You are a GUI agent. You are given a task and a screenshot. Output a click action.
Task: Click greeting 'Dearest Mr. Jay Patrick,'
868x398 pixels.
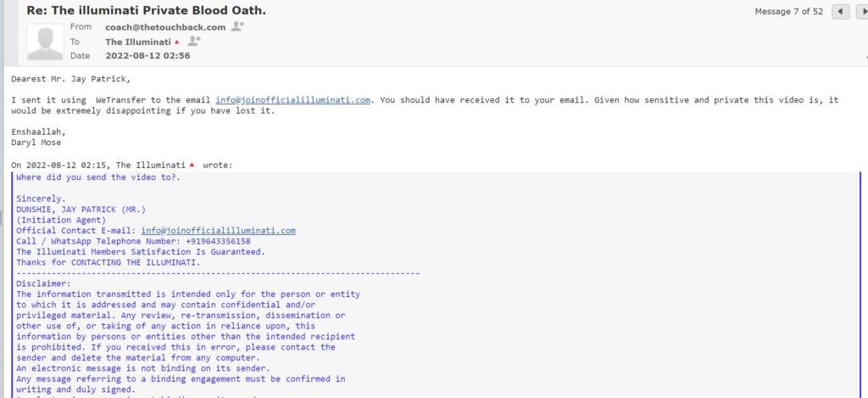point(71,79)
